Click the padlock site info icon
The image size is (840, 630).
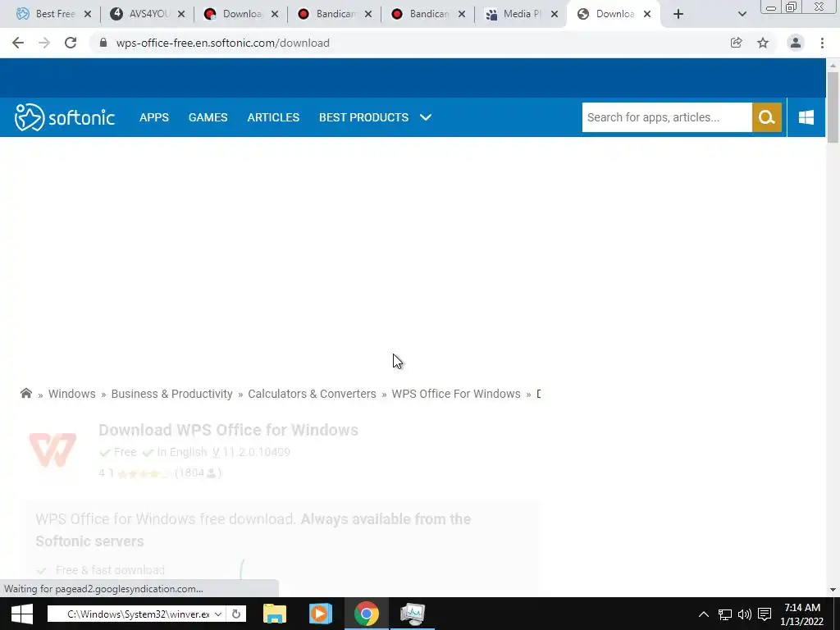(x=103, y=43)
